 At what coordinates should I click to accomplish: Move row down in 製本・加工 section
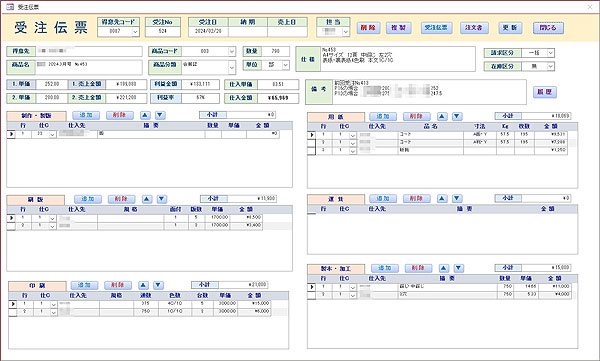coord(458,268)
